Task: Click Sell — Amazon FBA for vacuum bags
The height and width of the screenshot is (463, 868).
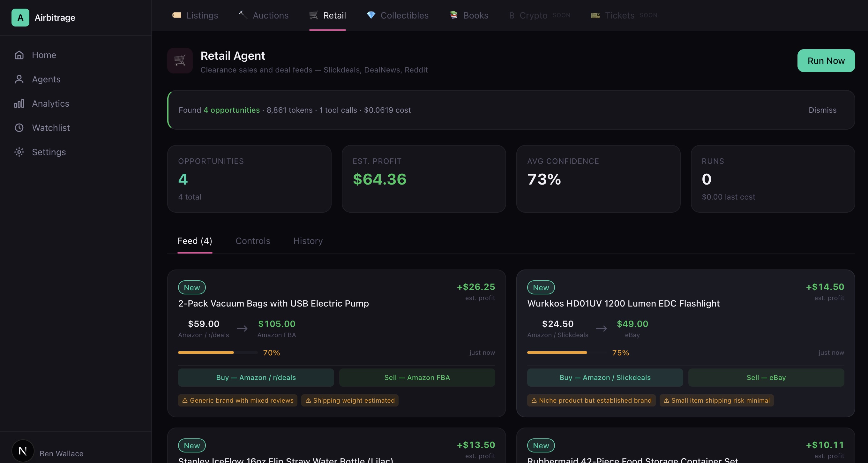Action: click(417, 377)
